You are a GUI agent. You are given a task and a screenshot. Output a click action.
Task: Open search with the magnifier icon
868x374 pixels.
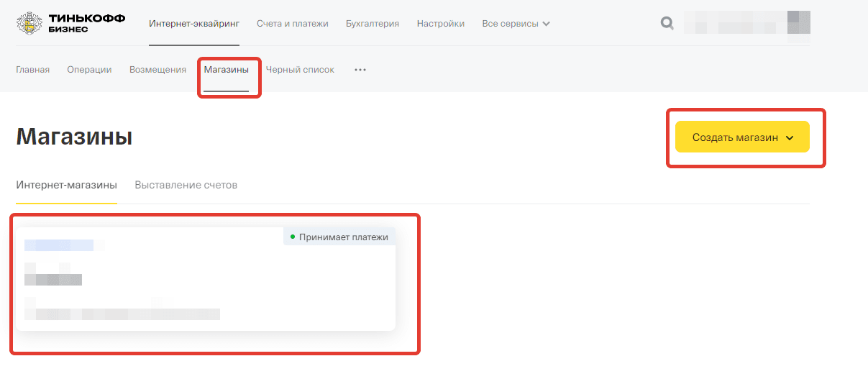point(667,24)
